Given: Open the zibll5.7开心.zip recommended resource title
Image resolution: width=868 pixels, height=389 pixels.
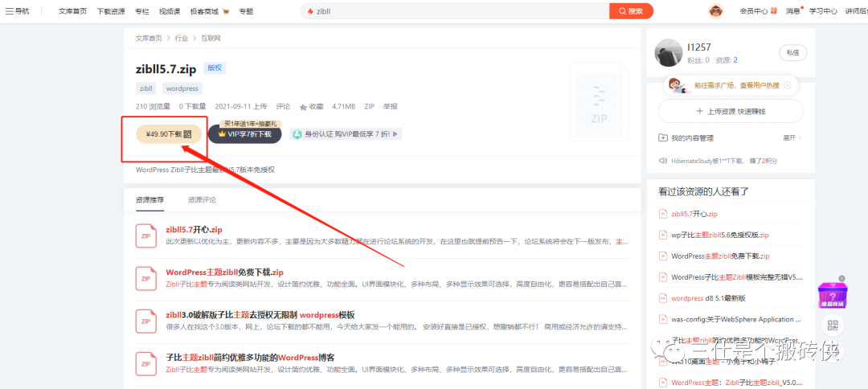Looking at the screenshot, I should tap(194, 229).
